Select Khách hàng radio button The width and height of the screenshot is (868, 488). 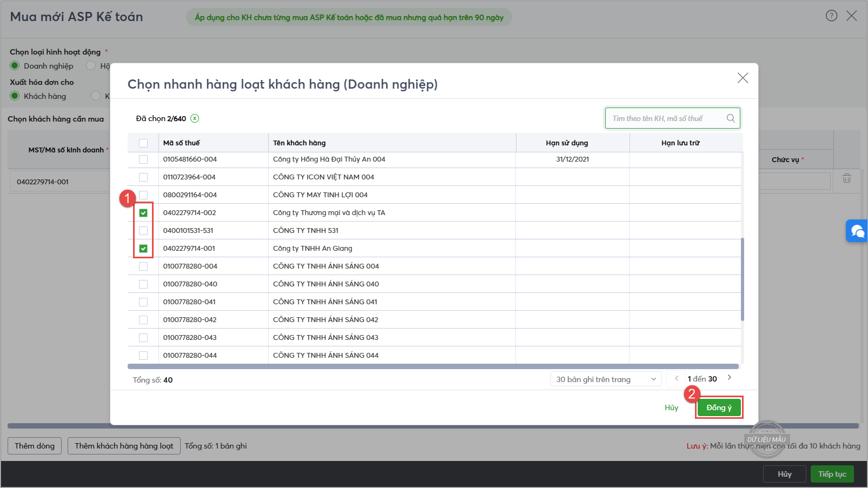tap(15, 96)
